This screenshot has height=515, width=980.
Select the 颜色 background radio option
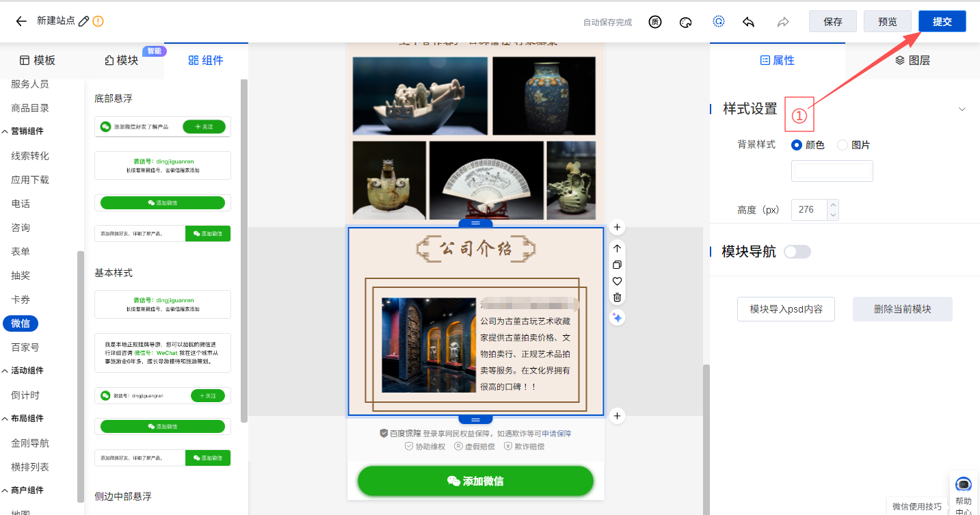[x=797, y=145]
